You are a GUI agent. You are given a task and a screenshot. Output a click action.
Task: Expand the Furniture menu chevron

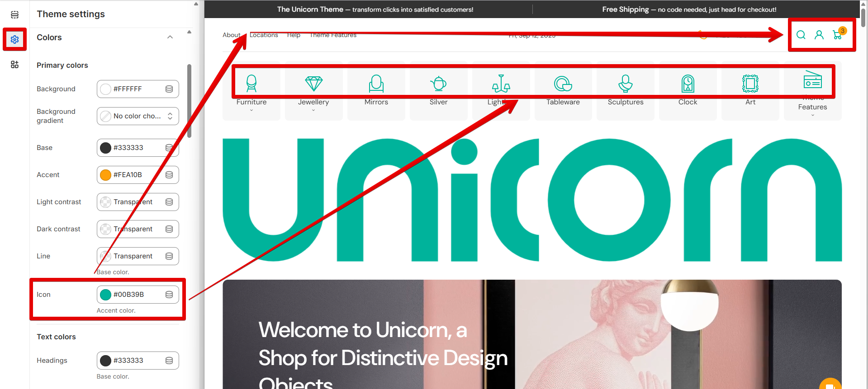tap(251, 110)
